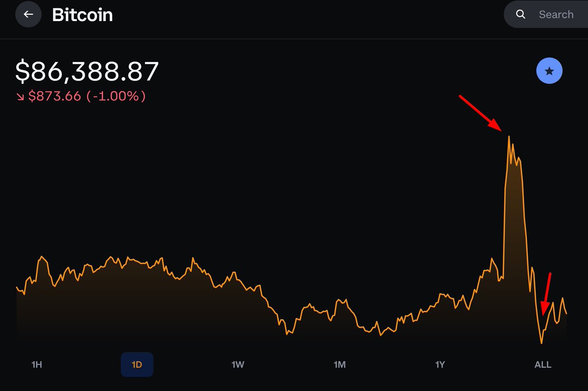Show the 1Y price chart
588x391 pixels.
point(440,365)
